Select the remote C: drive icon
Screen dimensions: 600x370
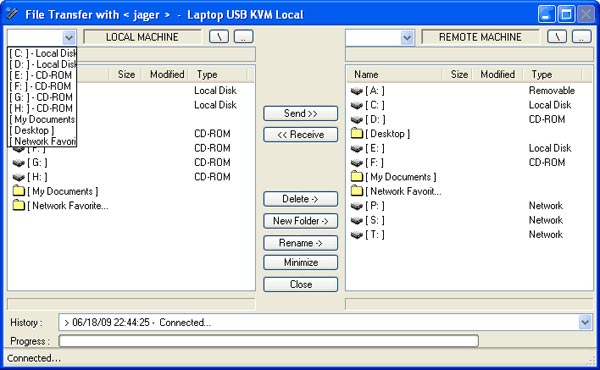357,105
